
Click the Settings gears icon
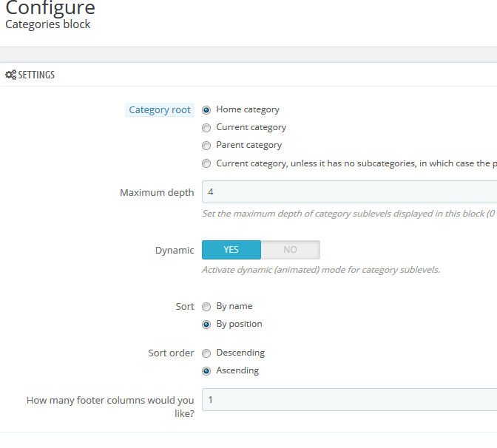[10, 75]
